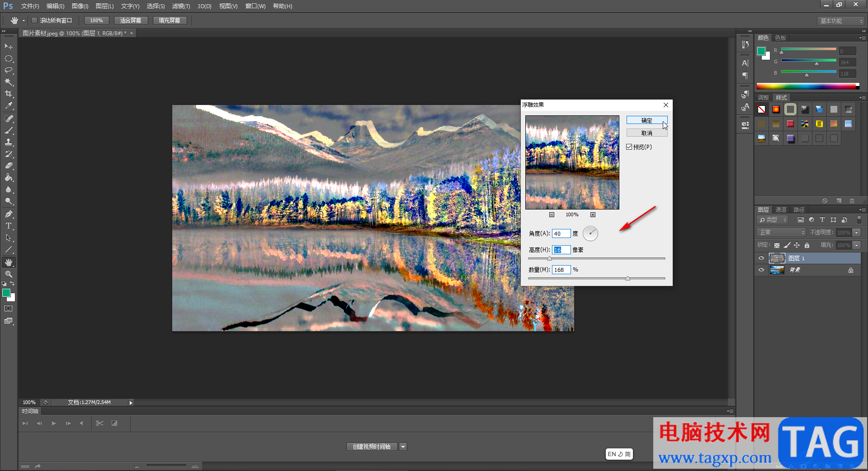The width and height of the screenshot is (868, 471).
Task: Select the Move tool
Action: coord(9,47)
